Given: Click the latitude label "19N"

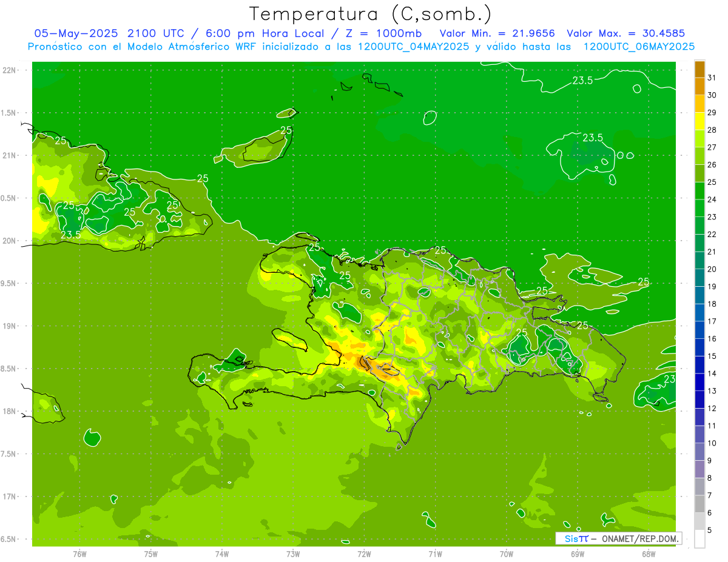Looking at the screenshot, I should point(9,326).
